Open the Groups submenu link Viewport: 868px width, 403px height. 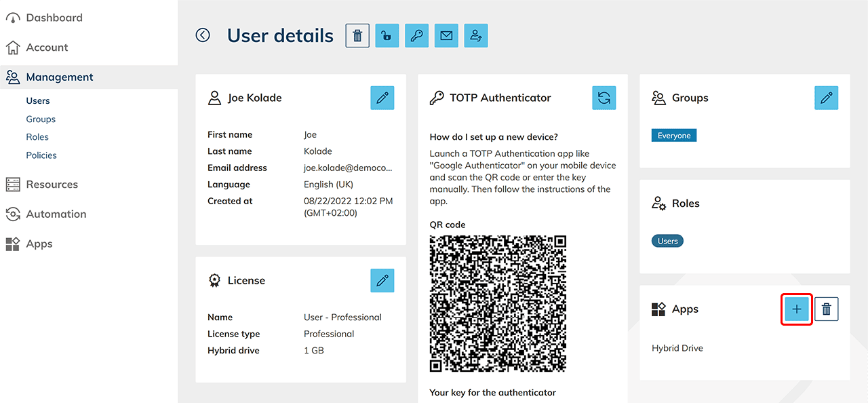41,119
